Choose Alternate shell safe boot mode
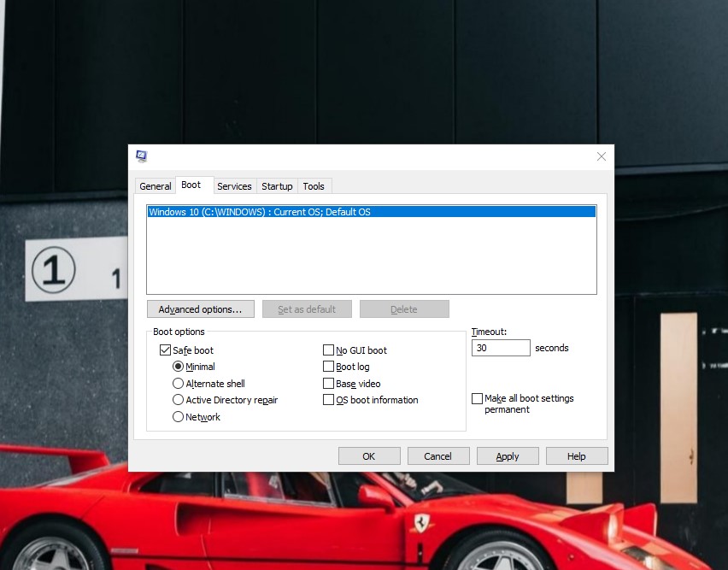Image resolution: width=728 pixels, height=570 pixels. [178, 384]
